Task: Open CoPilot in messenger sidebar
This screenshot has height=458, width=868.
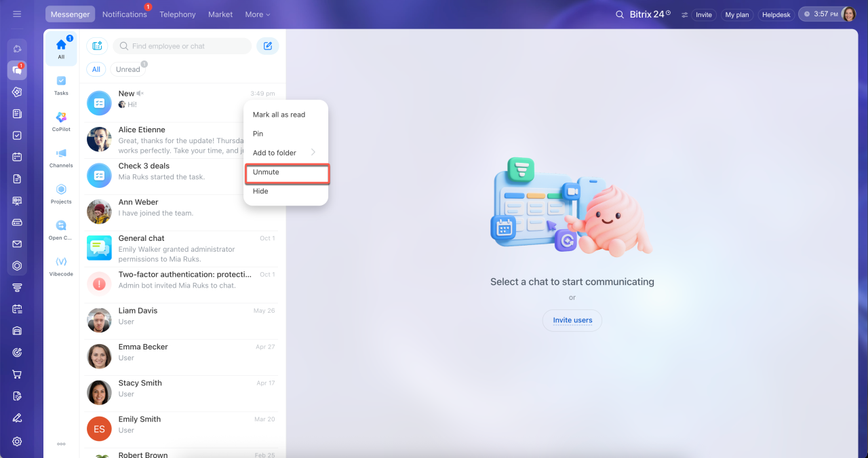Action: click(x=61, y=121)
